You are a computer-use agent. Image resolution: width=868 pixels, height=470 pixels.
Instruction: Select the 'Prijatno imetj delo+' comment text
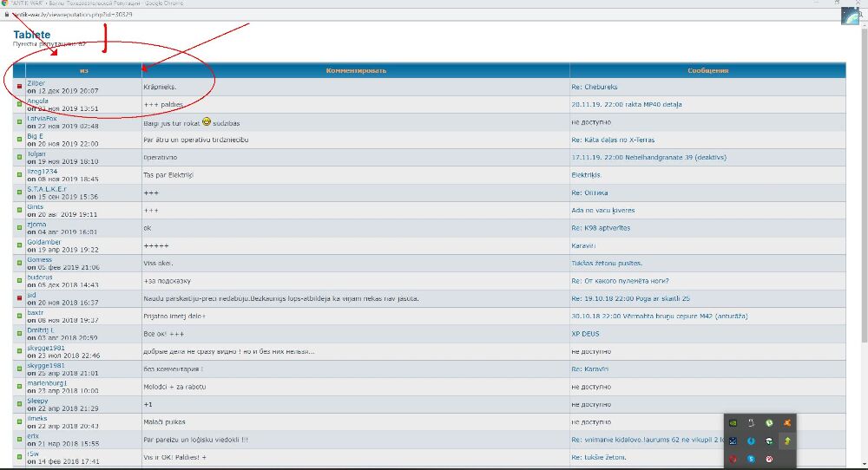(x=174, y=317)
